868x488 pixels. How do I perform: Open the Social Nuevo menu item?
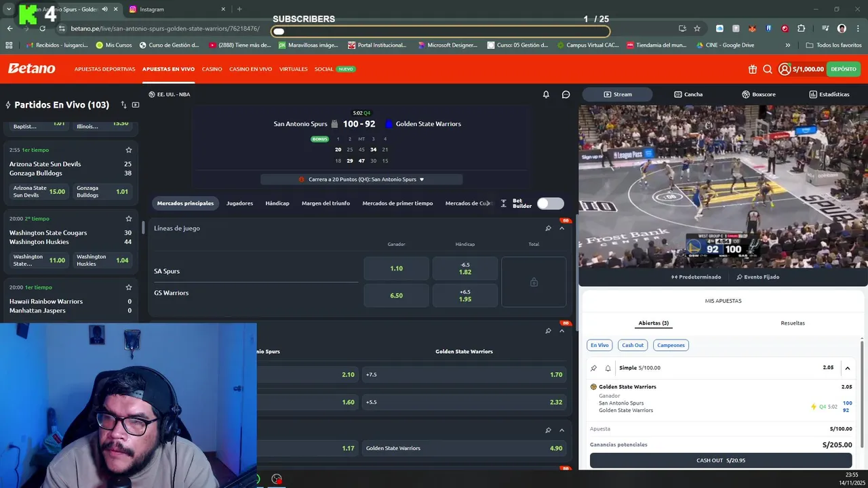(x=334, y=69)
